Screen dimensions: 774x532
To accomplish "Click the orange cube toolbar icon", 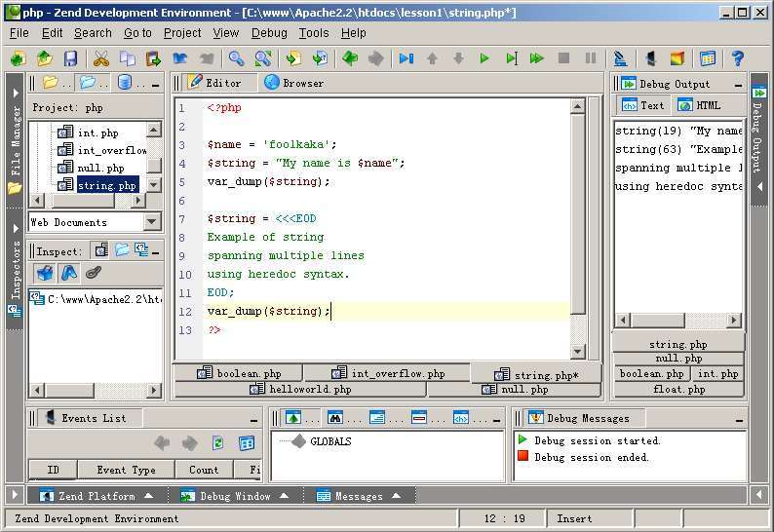I will click(677, 58).
